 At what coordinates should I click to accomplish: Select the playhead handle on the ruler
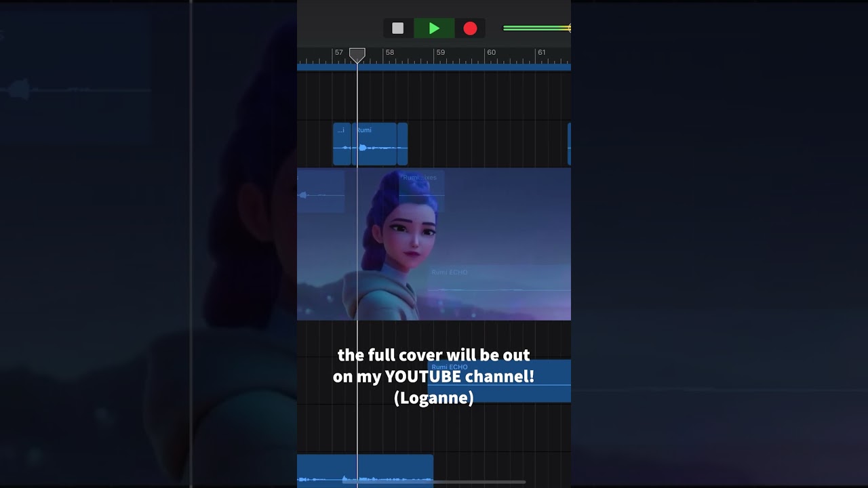point(357,55)
